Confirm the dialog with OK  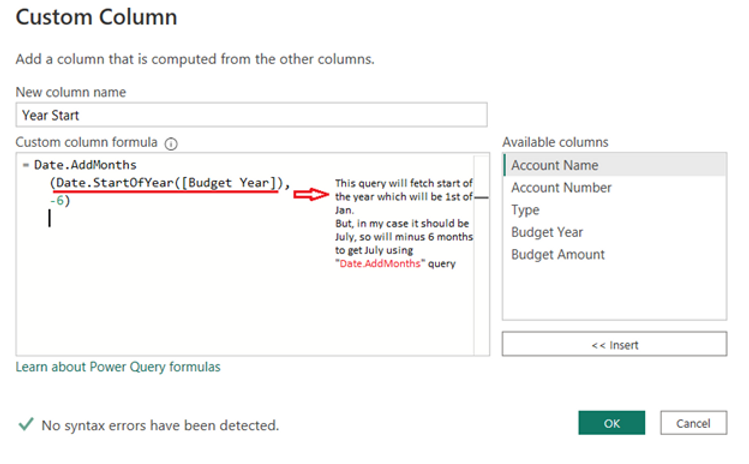(611, 423)
